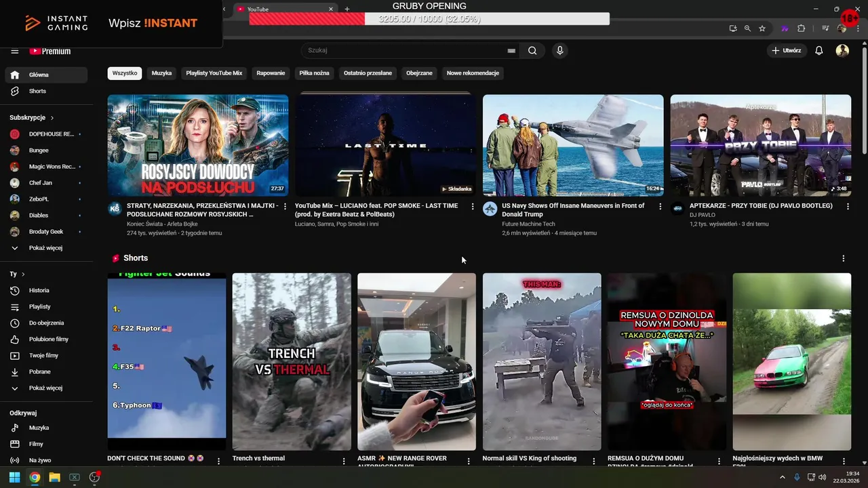Open the Trench vs Thermal short
Viewport: 868px width, 488px height.
(292, 362)
